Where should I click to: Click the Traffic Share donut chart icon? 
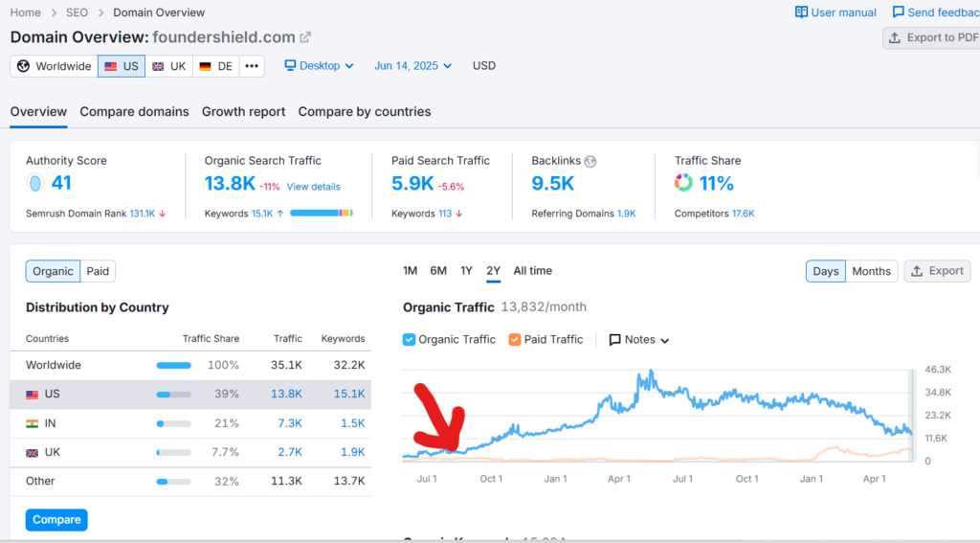[x=683, y=183]
